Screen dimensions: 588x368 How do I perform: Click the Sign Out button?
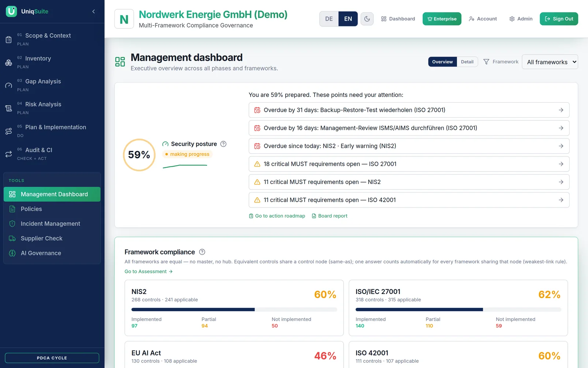click(x=559, y=19)
